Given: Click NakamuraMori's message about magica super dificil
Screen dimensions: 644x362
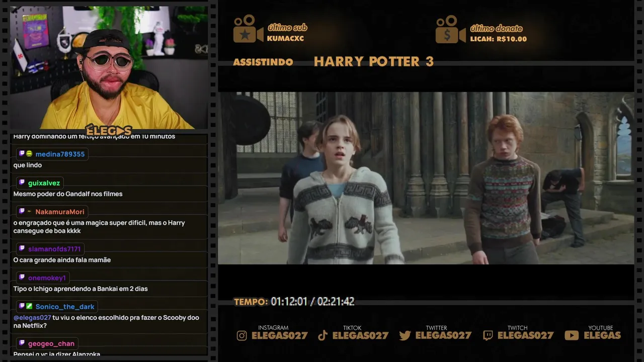Looking at the screenshot, I should (x=99, y=227).
